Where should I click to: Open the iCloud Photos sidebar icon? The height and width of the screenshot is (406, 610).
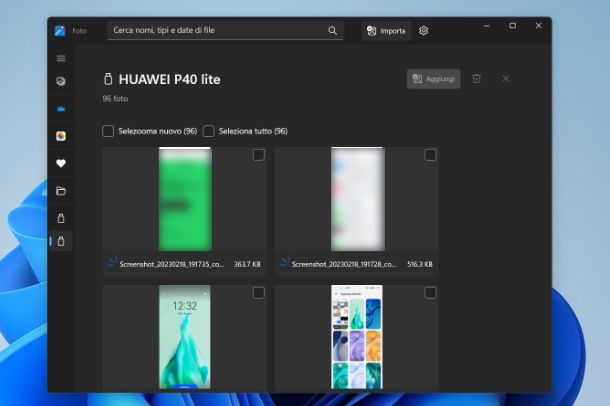tap(61, 136)
